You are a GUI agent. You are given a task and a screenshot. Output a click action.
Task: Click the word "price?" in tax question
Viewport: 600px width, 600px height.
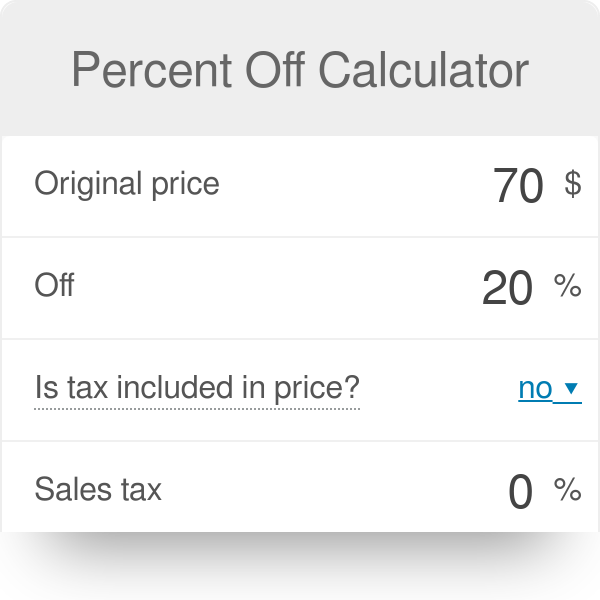click(317, 388)
